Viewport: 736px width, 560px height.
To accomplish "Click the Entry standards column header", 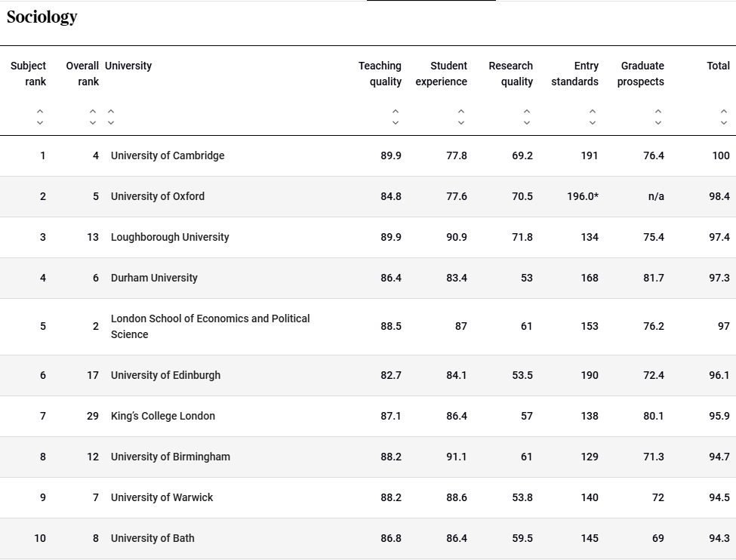I will pos(575,74).
